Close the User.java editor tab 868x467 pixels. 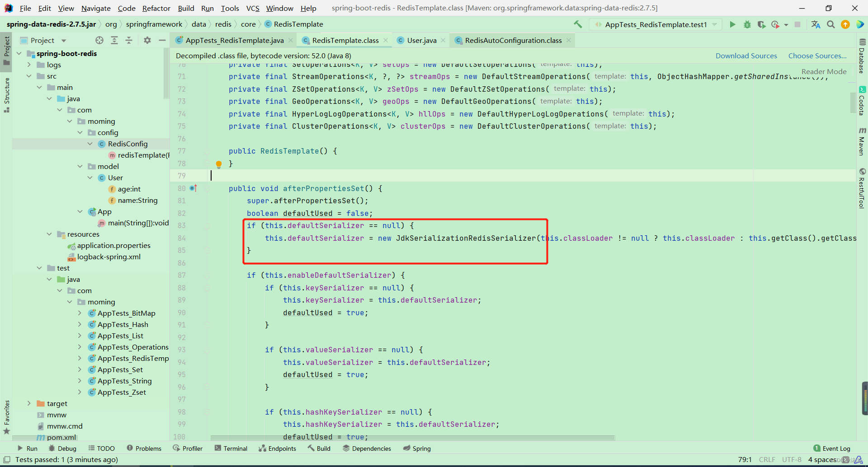(443, 40)
